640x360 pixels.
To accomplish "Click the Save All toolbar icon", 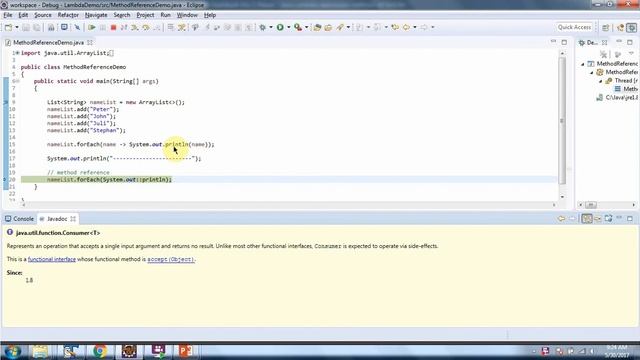I will (36, 27).
